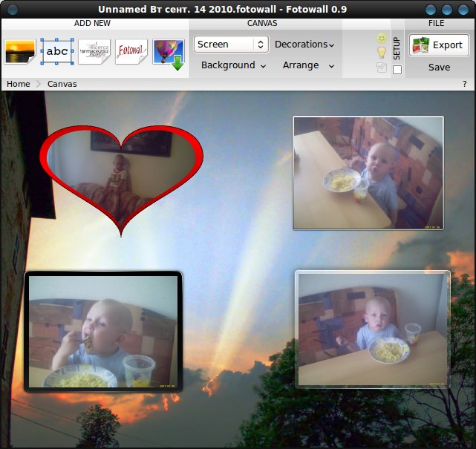Viewport: 476px width, 449px height.
Task: Open the Screen mode combo box
Action: pyautogui.click(x=231, y=45)
